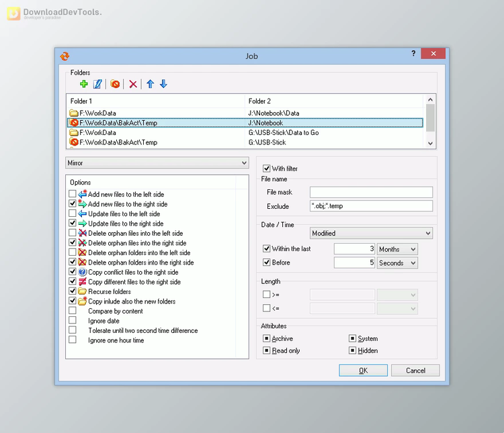Viewport: 504px width, 433px height.
Task: Open the 'Months' unit dropdown
Action: tap(397, 249)
